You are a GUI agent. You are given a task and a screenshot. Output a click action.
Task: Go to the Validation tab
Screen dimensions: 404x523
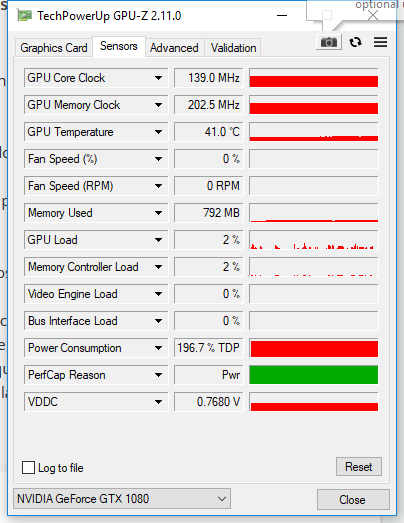(233, 48)
